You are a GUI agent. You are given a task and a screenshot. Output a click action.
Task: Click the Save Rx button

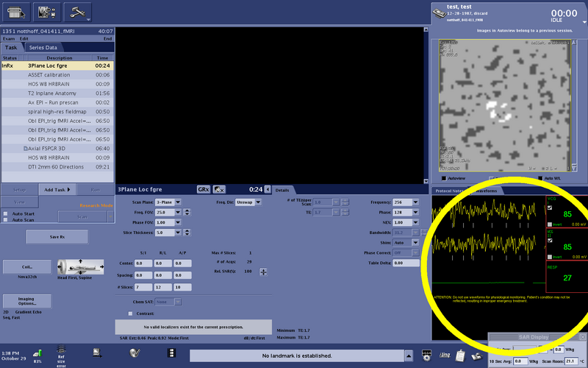57,237
